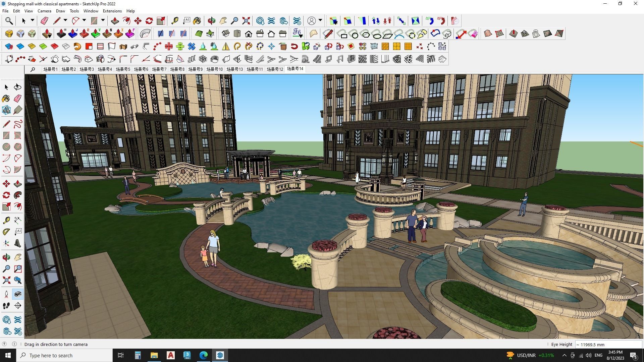Select the Paint Bucket tool in top toolbar
This screenshot has width=644, height=362.
point(197,21)
